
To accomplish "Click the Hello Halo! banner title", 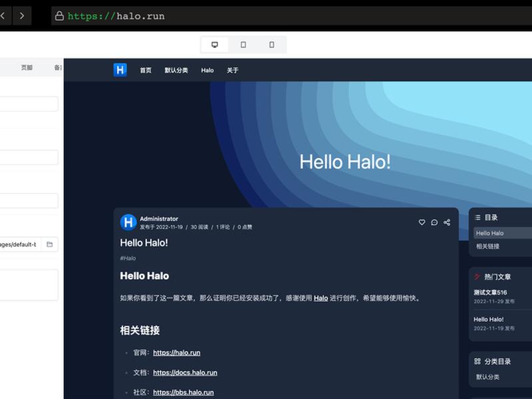I will coord(344,162).
